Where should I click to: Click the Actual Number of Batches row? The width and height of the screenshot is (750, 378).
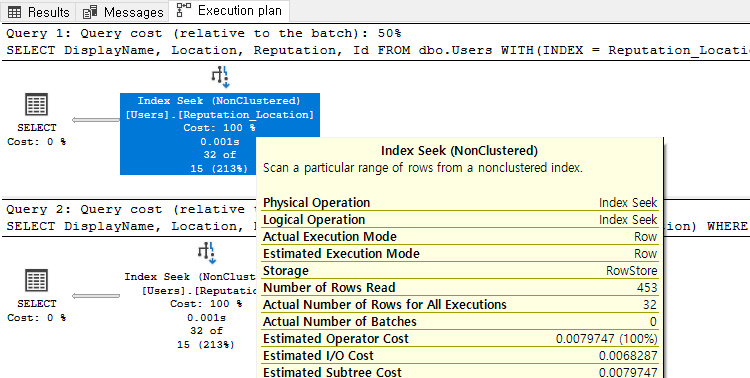click(x=460, y=322)
